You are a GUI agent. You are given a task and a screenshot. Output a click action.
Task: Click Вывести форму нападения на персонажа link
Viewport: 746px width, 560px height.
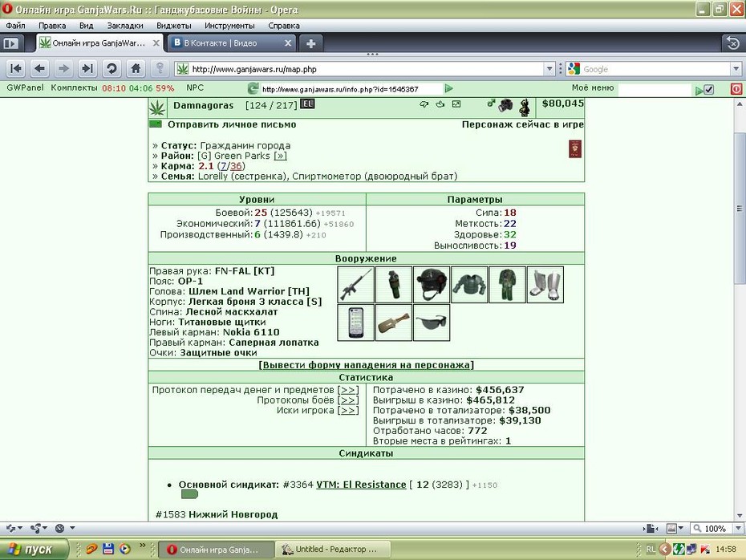(366, 365)
